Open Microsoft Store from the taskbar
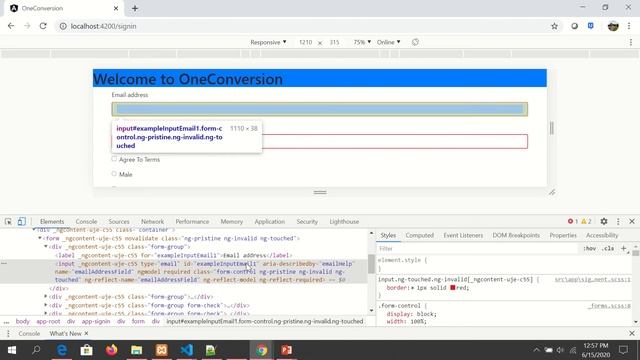Viewport: 640px width, 360px height. 87,350
